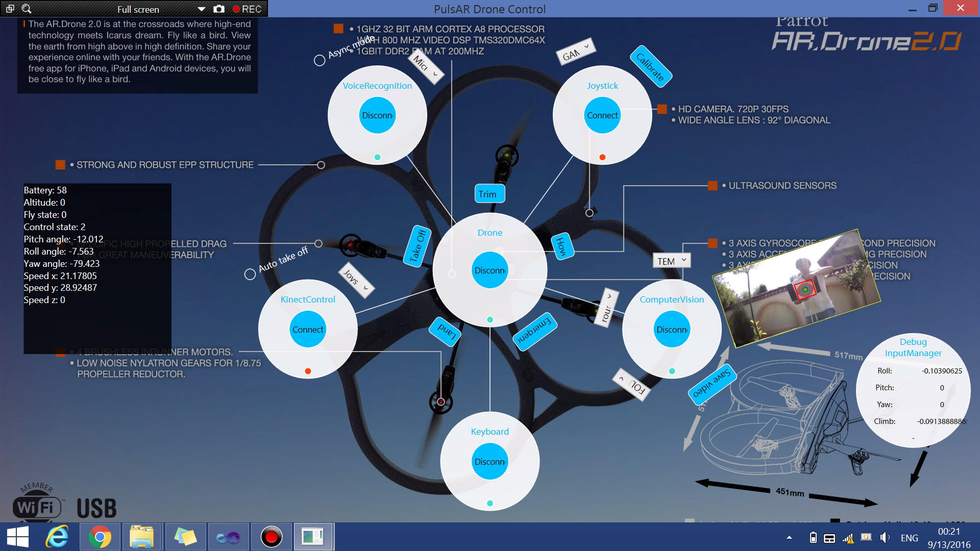Click the Take Off button

click(417, 246)
